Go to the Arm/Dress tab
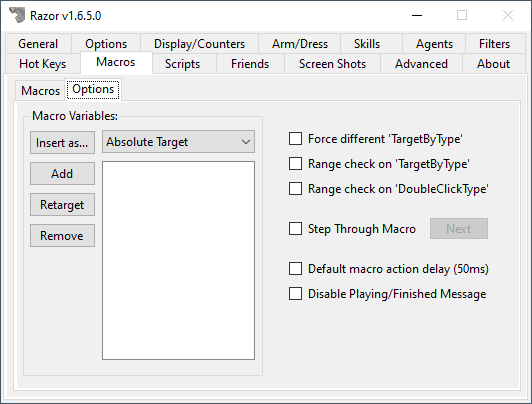The image size is (532, 404). click(300, 44)
